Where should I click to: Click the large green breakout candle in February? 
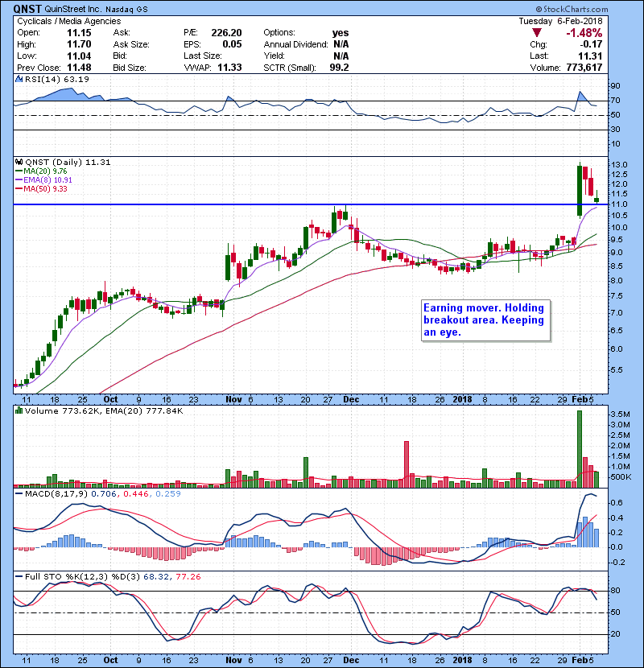[580, 191]
